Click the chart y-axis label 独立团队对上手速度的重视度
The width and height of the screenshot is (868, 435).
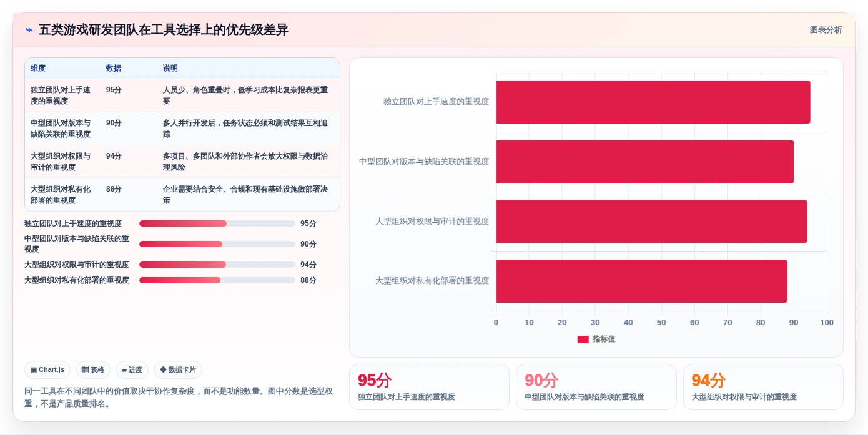click(436, 102)
